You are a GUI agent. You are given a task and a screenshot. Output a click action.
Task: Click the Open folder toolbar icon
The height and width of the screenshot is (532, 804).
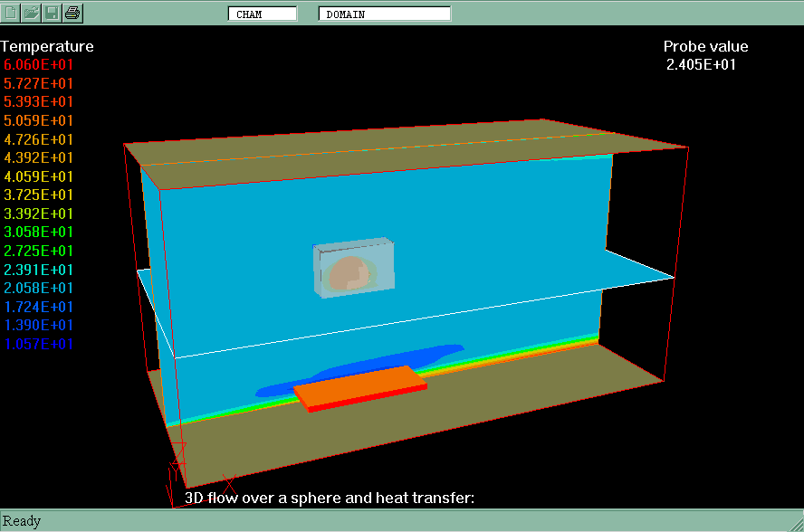coord(32,13)
